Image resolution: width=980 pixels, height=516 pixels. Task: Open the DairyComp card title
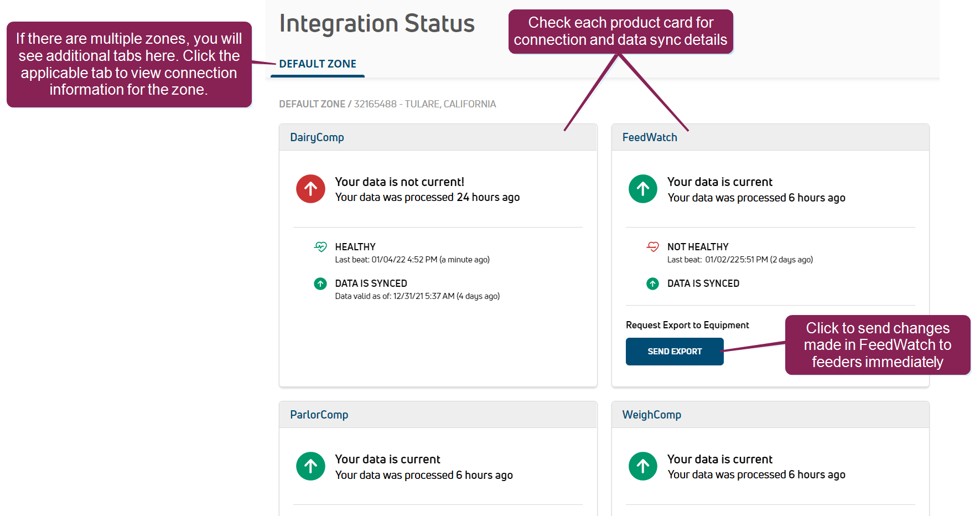point(317,137)
